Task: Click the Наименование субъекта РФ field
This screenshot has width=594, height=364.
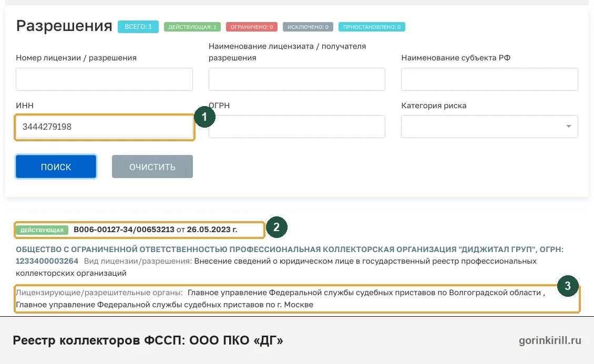Action: [x=489, y=79]
